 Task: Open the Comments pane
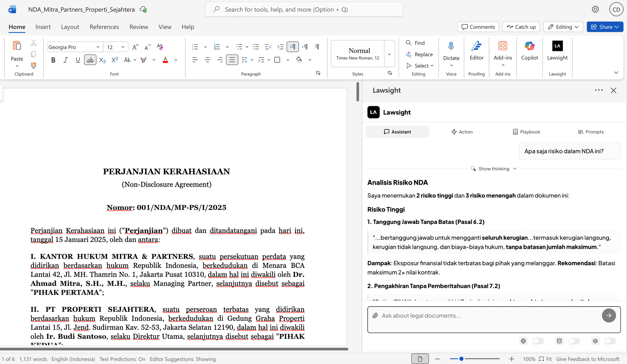click(478, 27)
